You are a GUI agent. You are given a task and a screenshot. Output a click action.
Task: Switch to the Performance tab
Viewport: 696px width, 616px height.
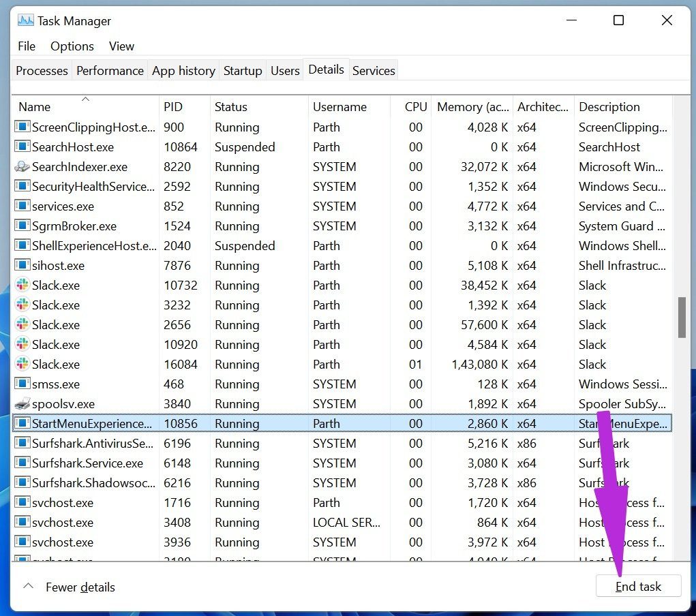pos(110,71)
